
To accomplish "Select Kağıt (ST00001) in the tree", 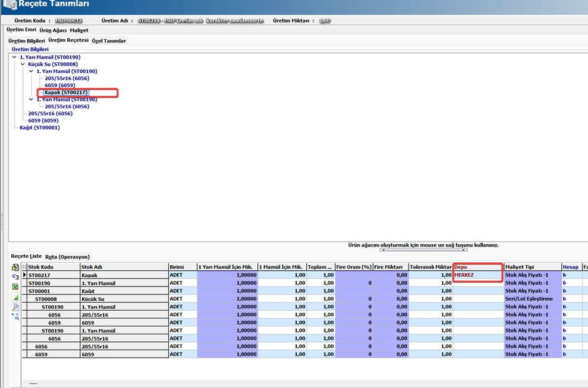I will 40,128.
